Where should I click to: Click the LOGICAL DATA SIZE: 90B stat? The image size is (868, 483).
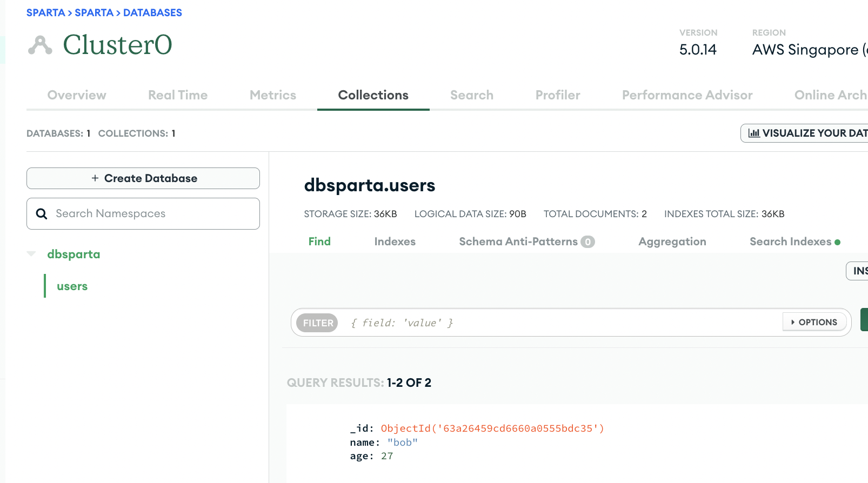(470, 214)
